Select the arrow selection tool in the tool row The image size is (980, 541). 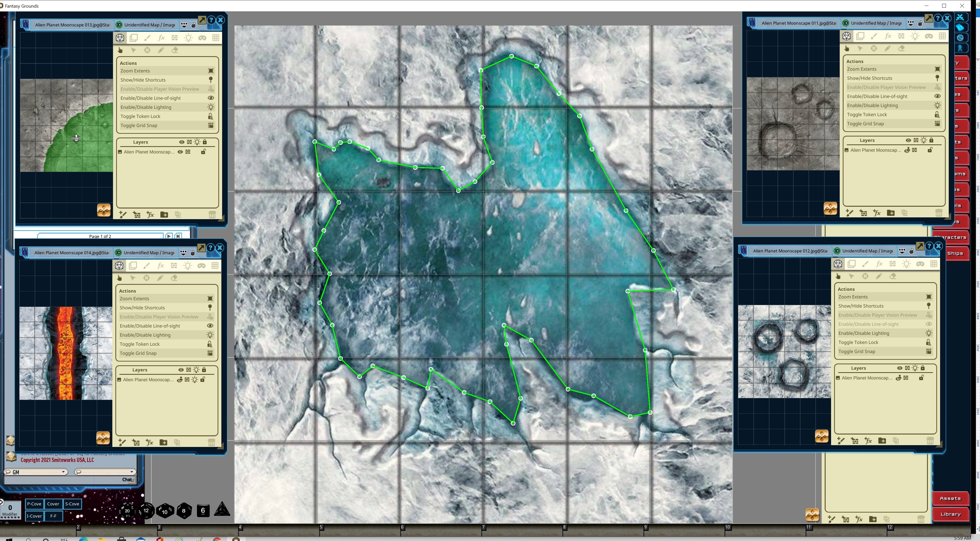coord(133,50)
